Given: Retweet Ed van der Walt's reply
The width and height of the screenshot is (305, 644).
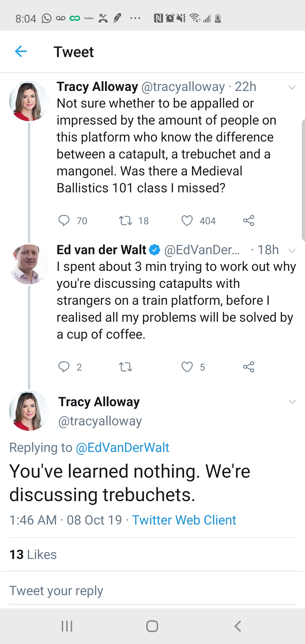Looking at the screenshot, I should [x=126, y=367].
